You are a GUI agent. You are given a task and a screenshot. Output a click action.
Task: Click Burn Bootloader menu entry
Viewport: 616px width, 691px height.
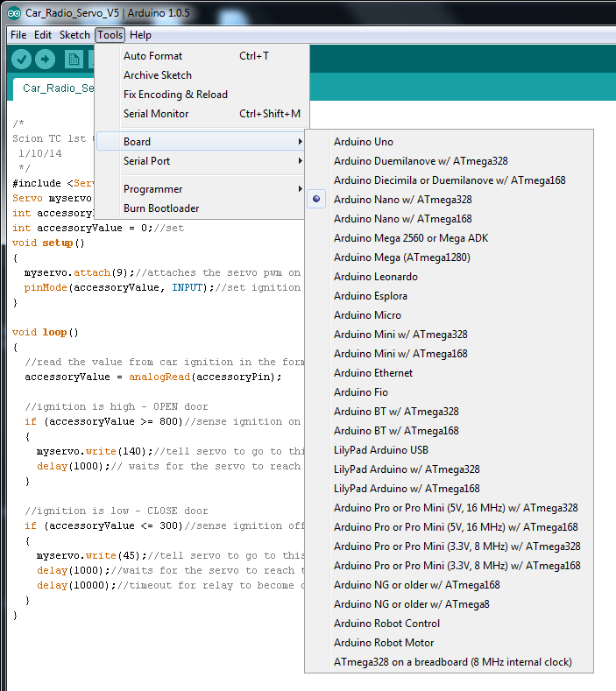(x=201, y=208)
